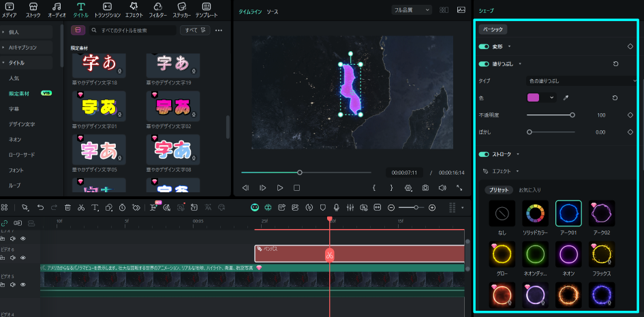Click the microphone voiceover record icon
The width and height of the screenshot is (644, 317).
[337, 208]
